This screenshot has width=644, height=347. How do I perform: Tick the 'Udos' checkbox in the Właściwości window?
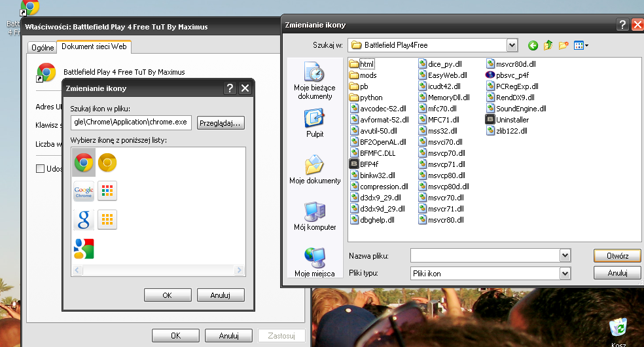click(41, 169)
